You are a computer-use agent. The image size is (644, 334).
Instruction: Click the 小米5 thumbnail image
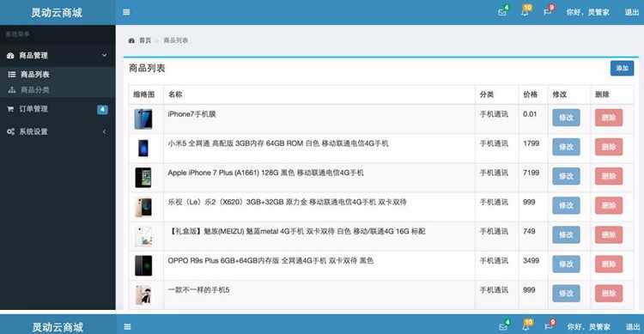pyautogui.click(x=143, y=149)
